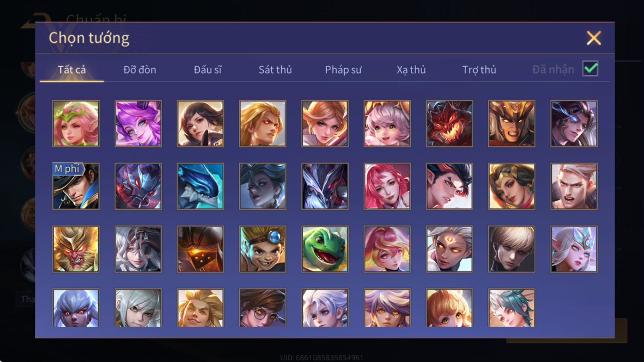Select the Tất cả tab
Viewport: 644px width, 362px height.
pyautogui.click(x=72, y=70)
